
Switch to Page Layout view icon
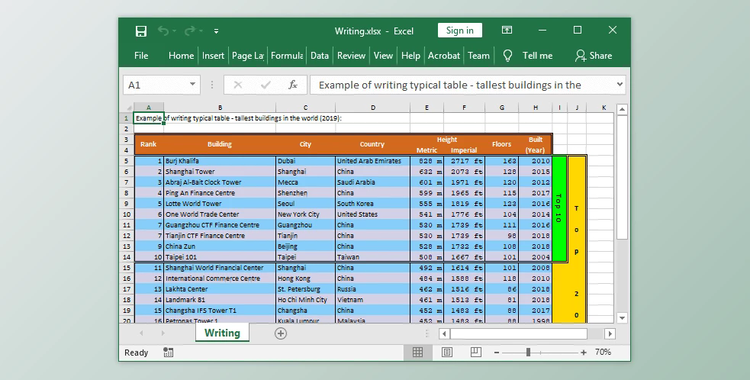(x=447, y=352)
